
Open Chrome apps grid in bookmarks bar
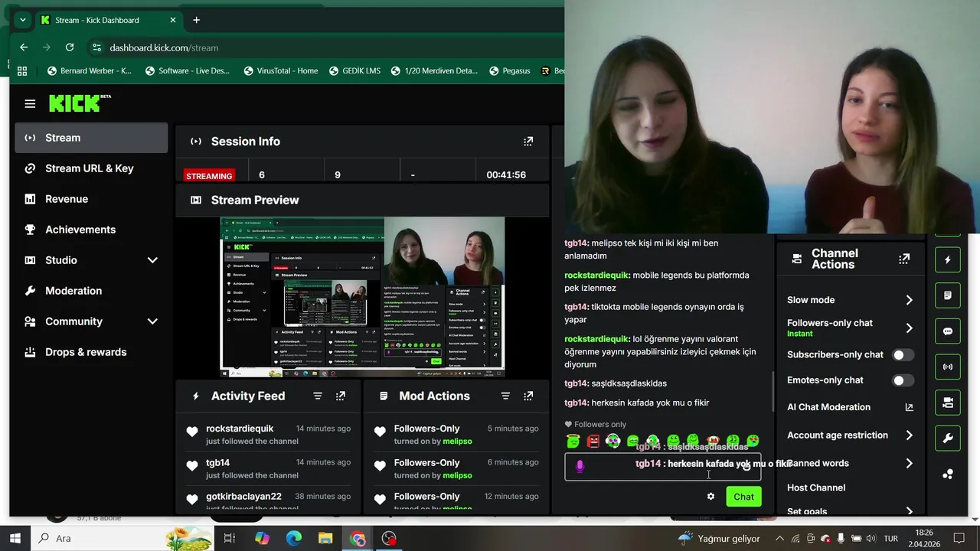click(22, 70)
